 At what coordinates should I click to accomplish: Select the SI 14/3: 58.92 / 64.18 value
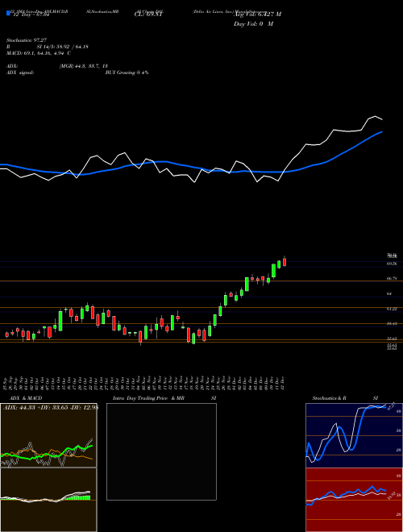click(63, 47)
